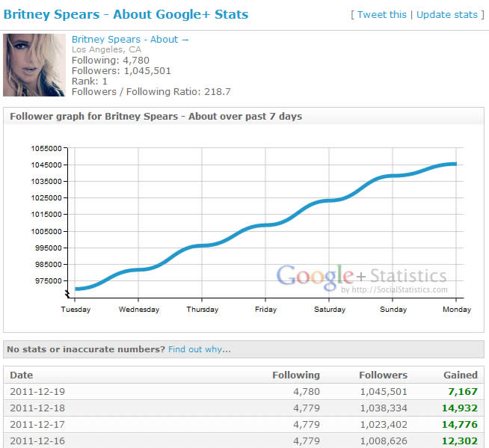Click the Following column header
489x448 pixels.
(296, 375)
